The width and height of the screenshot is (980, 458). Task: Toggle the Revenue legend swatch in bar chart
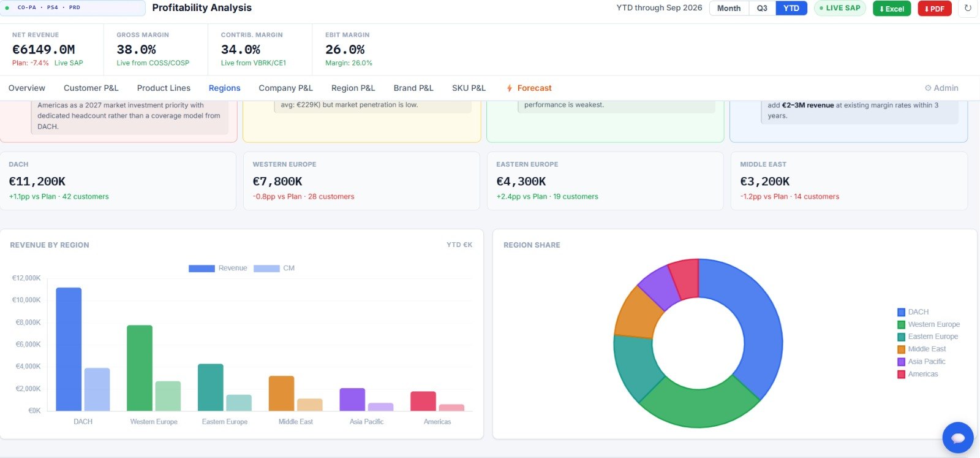(202, 269)
